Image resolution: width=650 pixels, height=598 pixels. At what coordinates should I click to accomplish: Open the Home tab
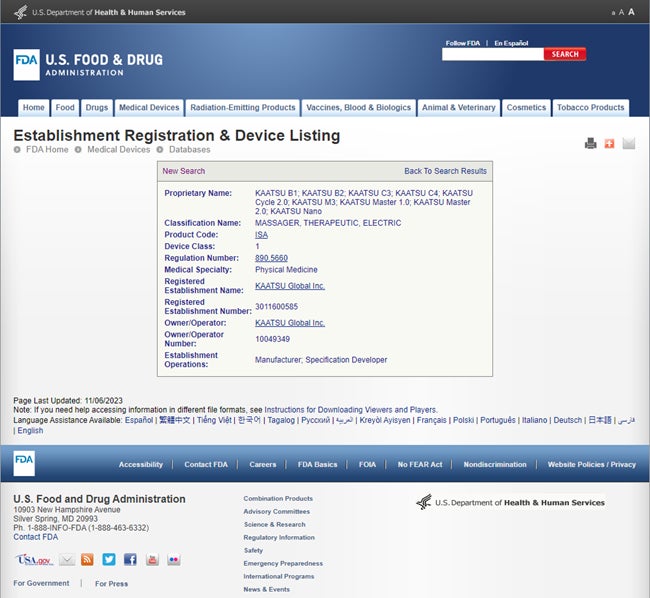pyautogui.click(x=34, y=108)
